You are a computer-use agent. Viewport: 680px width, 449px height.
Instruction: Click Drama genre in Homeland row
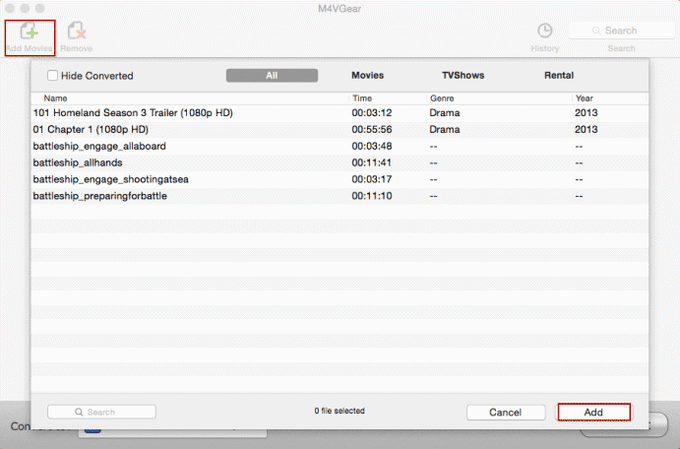click(x=445, y=113)
